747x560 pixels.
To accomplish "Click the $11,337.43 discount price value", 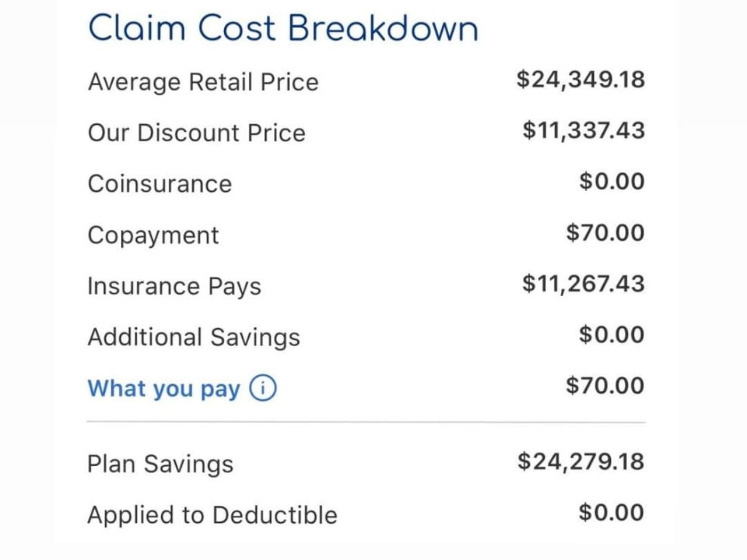I will click(x=583, y=131).
